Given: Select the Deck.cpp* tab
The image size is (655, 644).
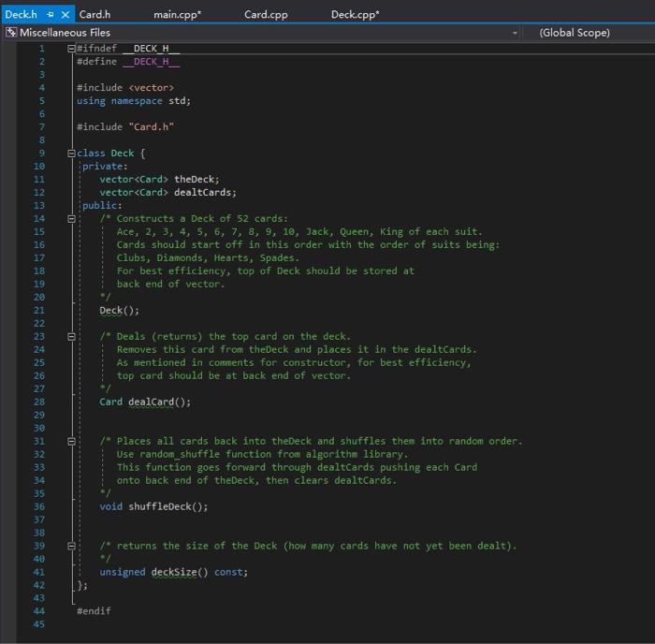Looking at the screenshot, I should [x=355, y=14].
